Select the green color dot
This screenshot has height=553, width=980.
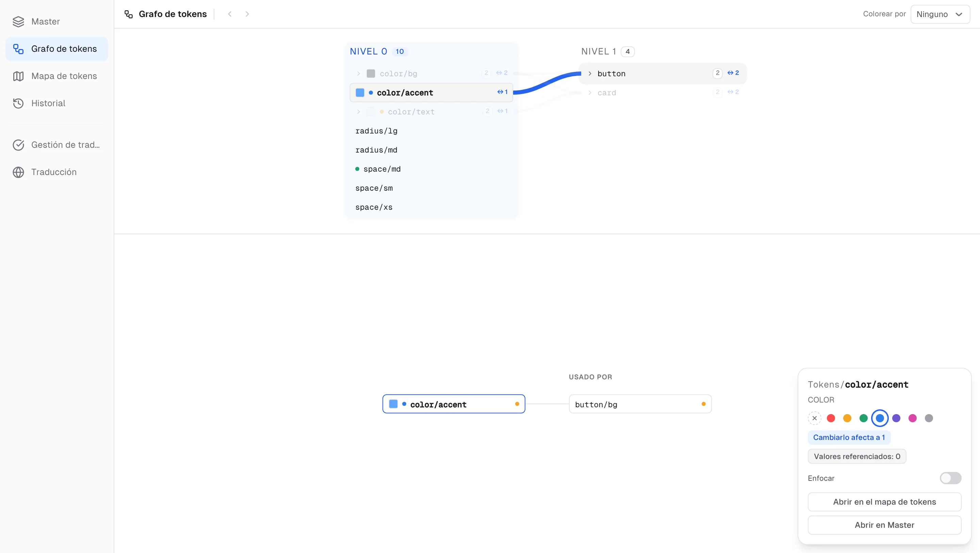click(x=864, y=418)
